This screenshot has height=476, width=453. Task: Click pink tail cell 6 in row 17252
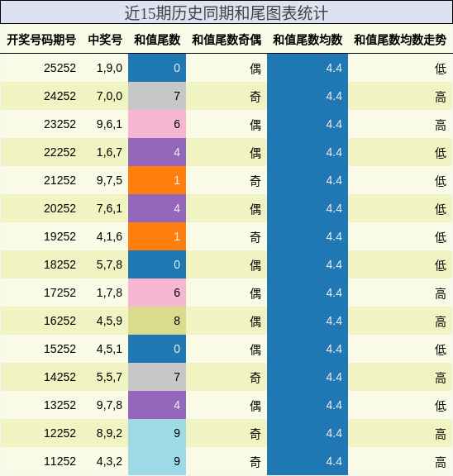pos(157,293)
